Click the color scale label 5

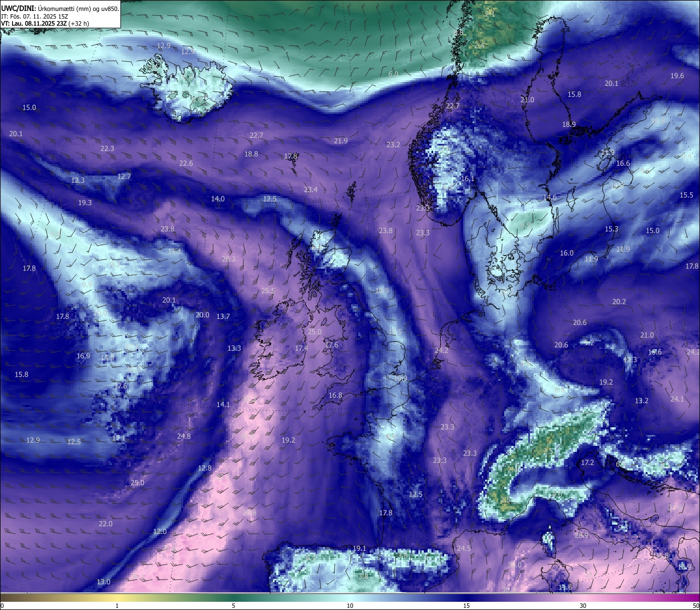pos(234,606)
